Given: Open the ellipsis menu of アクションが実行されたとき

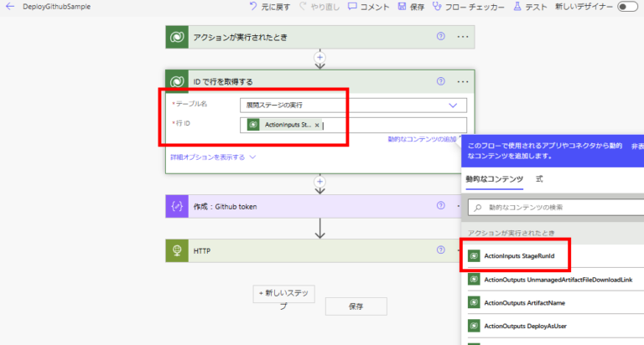Looking at the screenshot, I should (462, 37).
